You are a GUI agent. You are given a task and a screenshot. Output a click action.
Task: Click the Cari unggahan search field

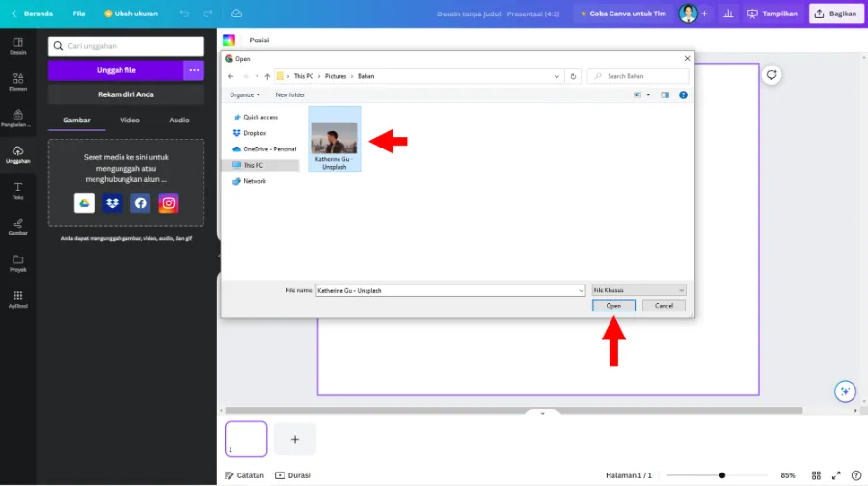click(x=126, y=46)
